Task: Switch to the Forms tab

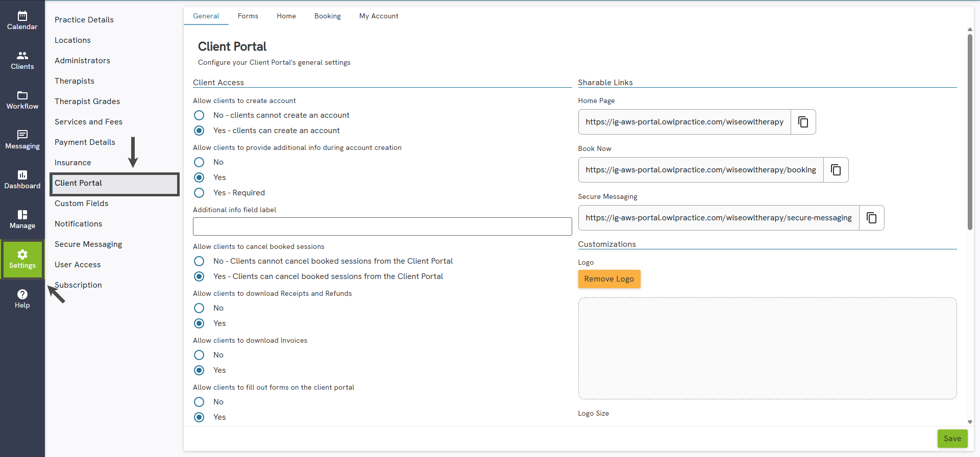Action: 248,16
